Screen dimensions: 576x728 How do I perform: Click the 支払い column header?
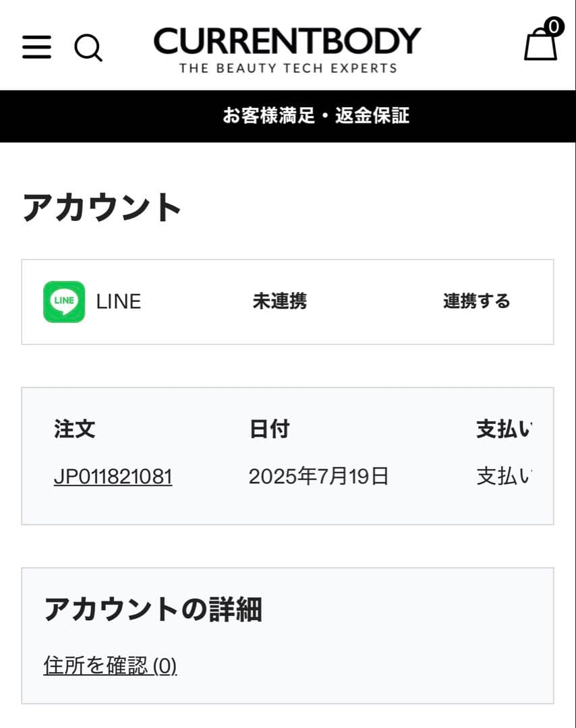coord(504,429)
